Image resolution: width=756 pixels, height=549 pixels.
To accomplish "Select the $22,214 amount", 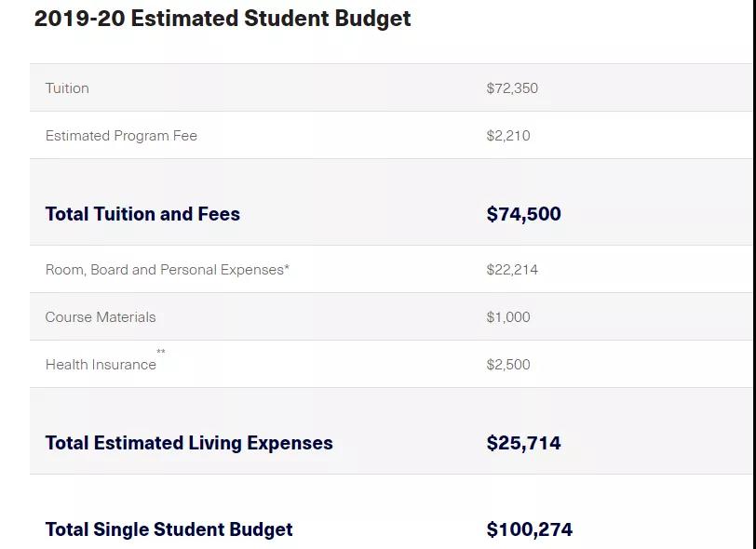I will tap(512, 270).
